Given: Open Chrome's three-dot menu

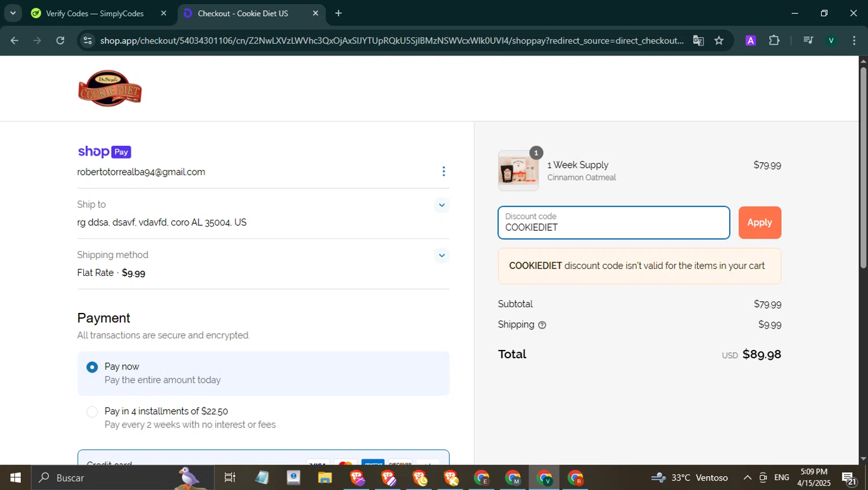Looking at the screenshot, I should coord(854,40).
